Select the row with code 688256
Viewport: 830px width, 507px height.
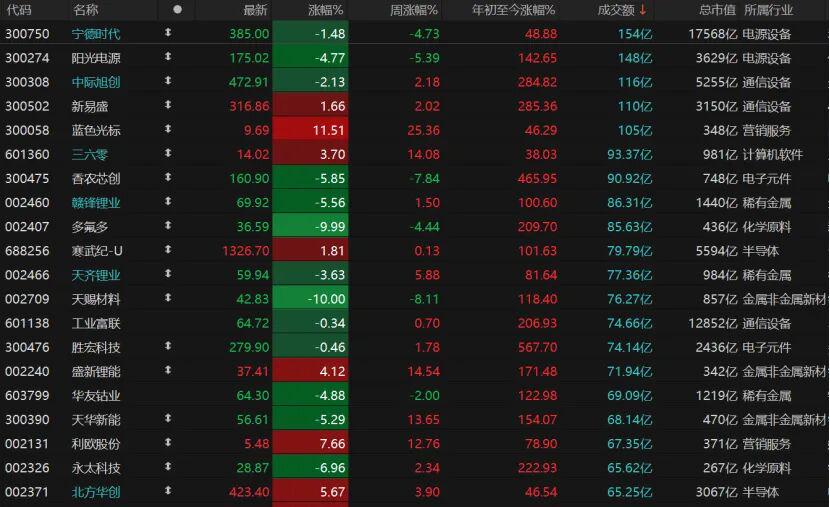point(26,251)
